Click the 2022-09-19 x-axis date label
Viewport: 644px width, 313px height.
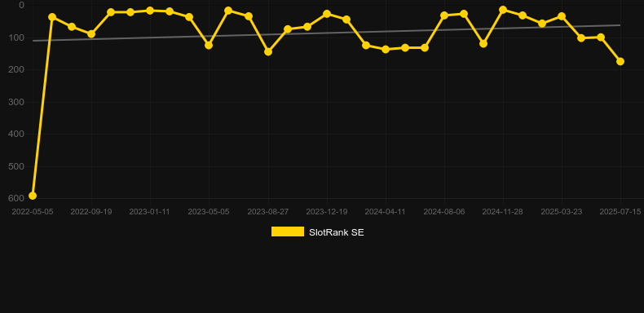coord(91,212)
